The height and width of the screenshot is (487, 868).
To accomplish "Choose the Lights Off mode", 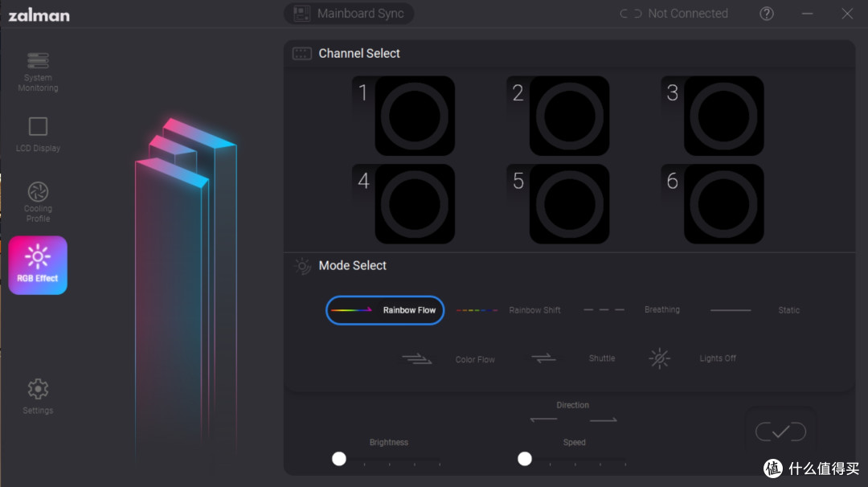I will (692, 358).
